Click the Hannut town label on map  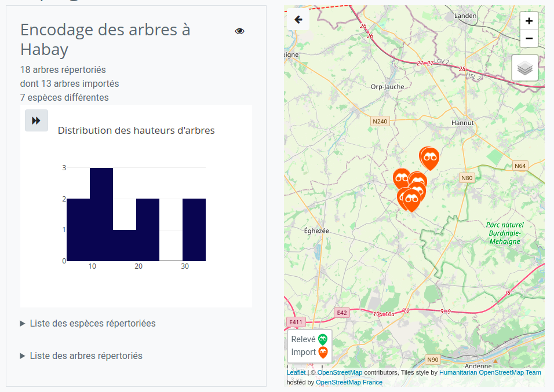click(462, 123)
